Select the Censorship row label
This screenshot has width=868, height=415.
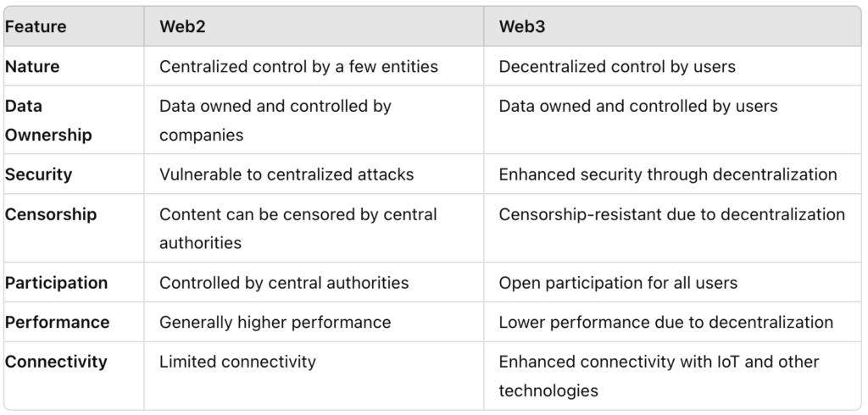pos(51,214)
